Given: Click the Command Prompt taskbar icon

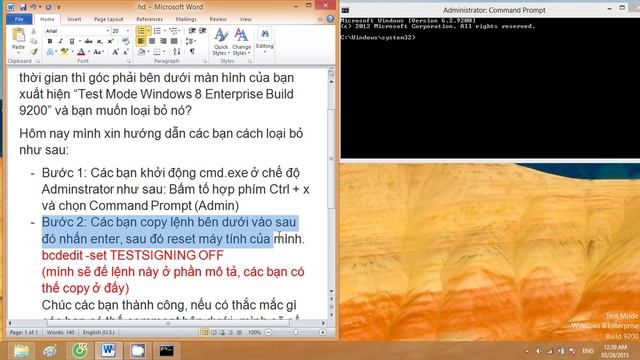Looking at the screenshot, I should [166, 351].
